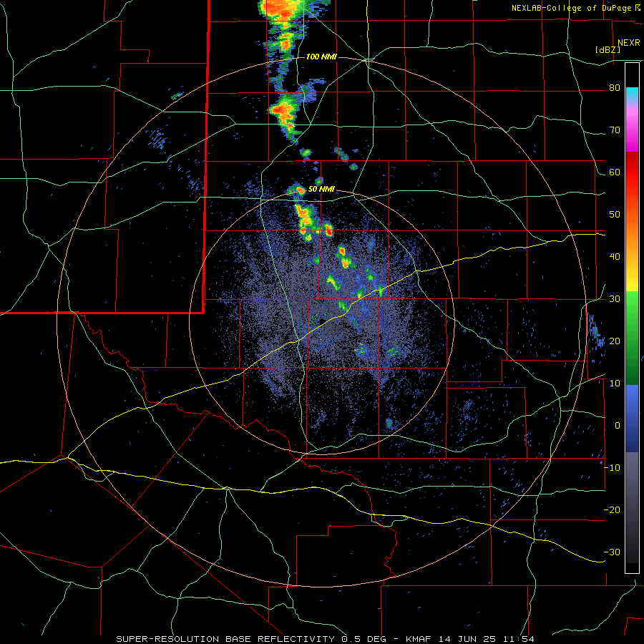Click the blue segment of the color bar
Viewport: 644px width, 644px height.
coord(632,419)
